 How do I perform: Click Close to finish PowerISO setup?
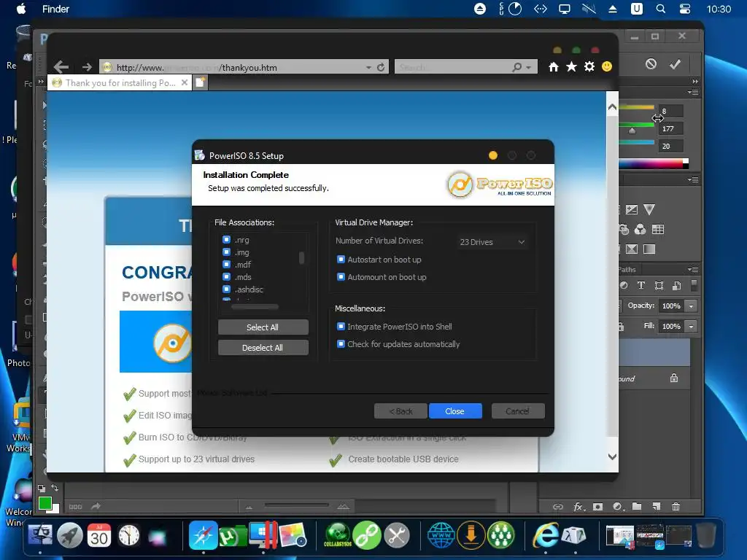455,411
